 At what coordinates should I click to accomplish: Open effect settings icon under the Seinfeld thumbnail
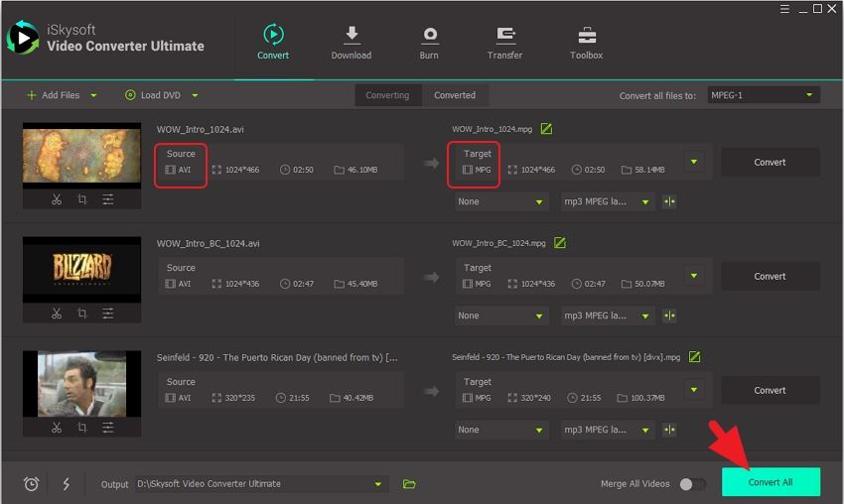coord(107,428)
